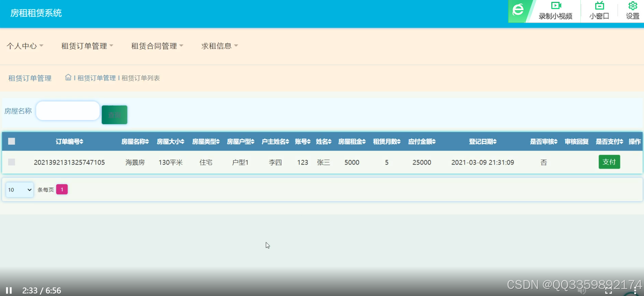Viewport: 644px width, 296px height.
Task: Click the 房租租赁系统 title
Action: click(x=36, y=13)
